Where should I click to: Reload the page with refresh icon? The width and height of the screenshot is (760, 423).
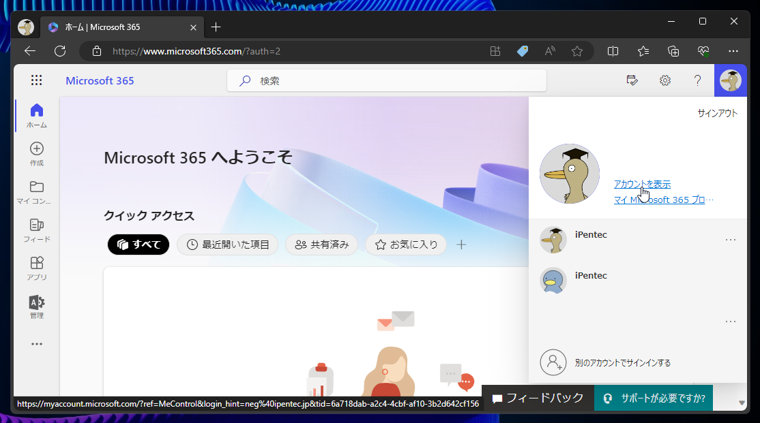(60, 51)
